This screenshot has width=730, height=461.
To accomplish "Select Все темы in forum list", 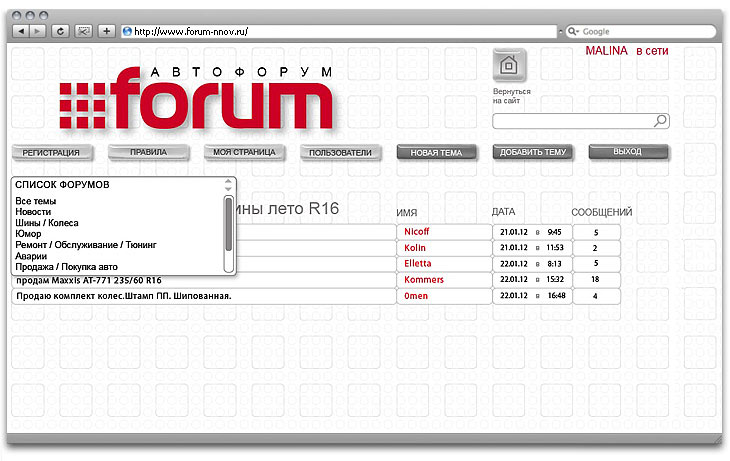I will click(x=36, y=201).
